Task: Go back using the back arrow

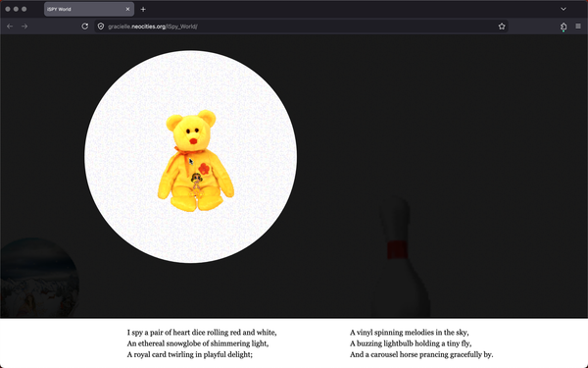Action: pos(10,26)
